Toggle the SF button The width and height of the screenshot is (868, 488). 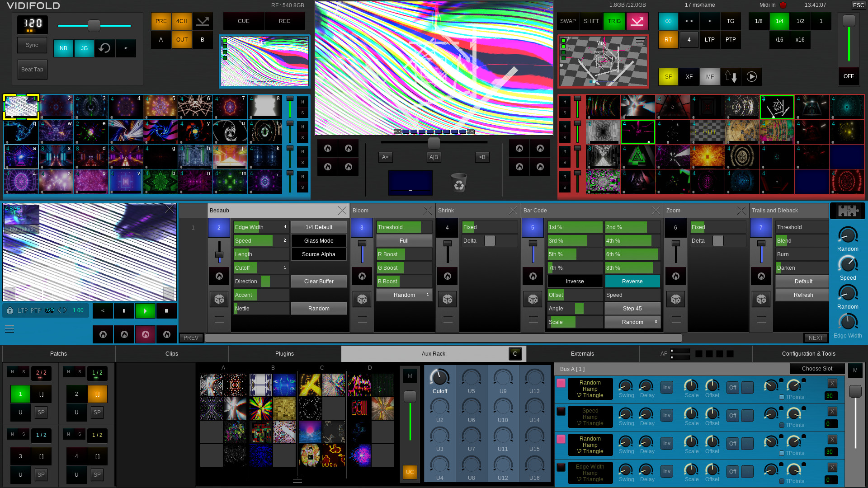point(668,77)
